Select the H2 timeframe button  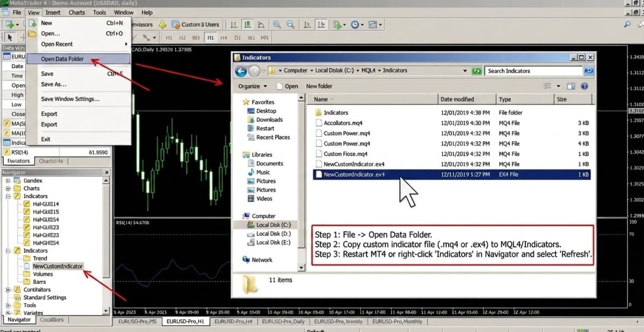(x=182, y=38)
